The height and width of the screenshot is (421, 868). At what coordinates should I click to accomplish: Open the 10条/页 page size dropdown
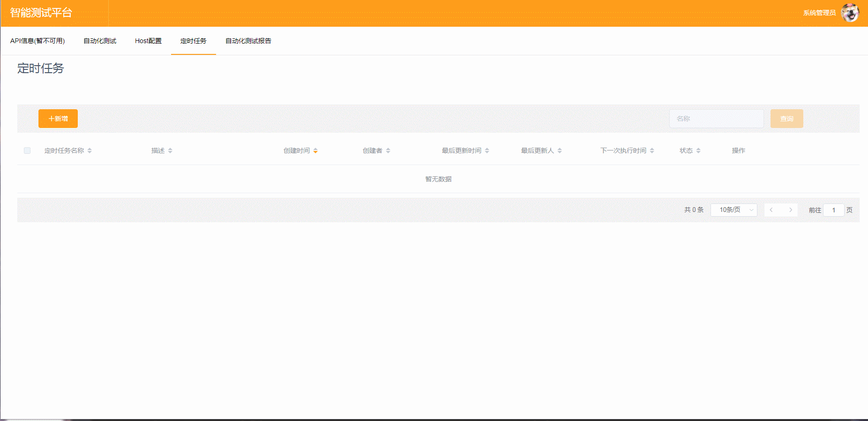734,210
